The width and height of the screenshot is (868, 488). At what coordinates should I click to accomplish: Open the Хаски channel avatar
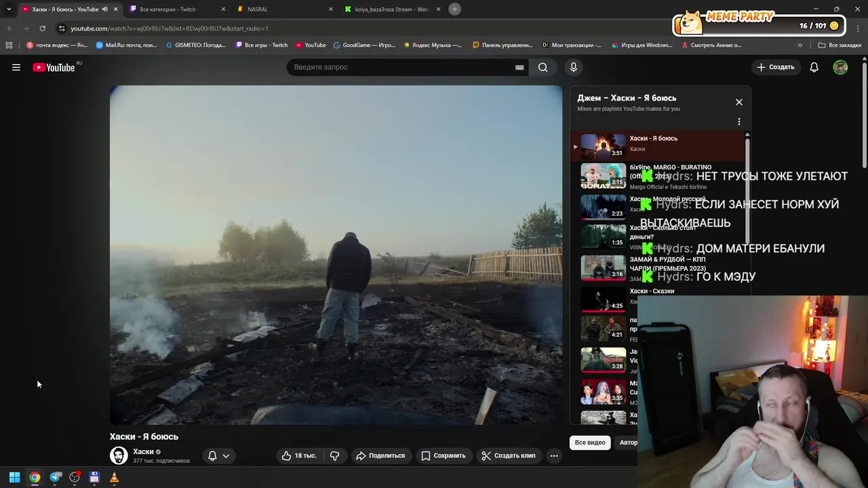coord(119,455)
